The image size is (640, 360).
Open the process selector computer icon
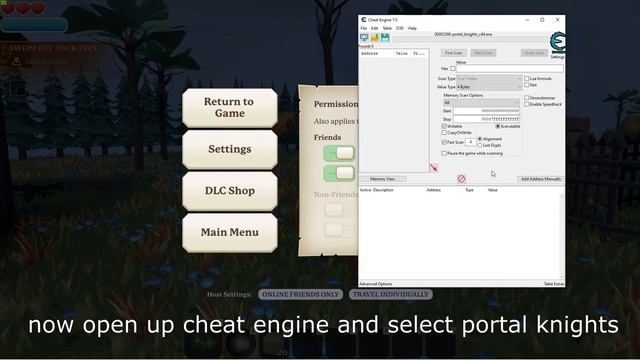(364, 38)
